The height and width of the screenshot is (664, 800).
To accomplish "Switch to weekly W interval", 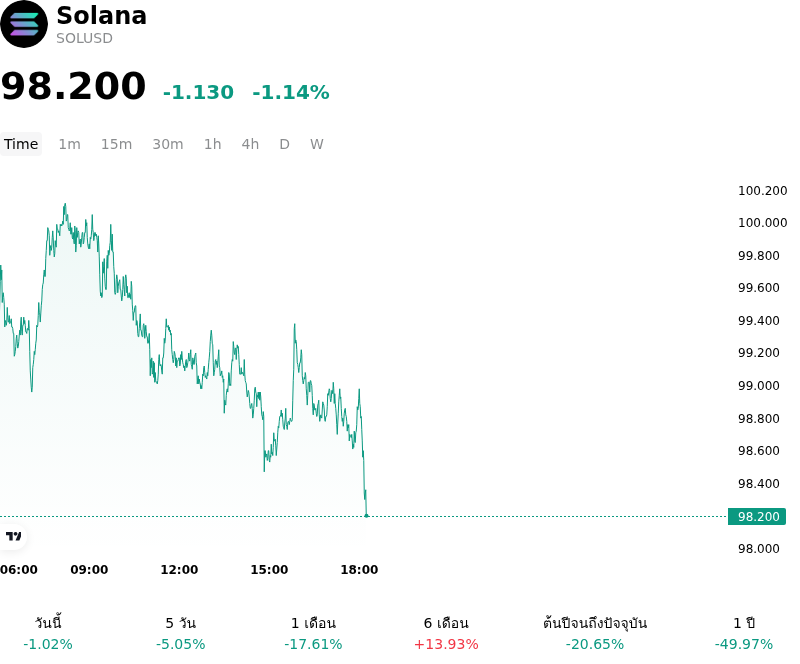I will click(x=317, y=144).
